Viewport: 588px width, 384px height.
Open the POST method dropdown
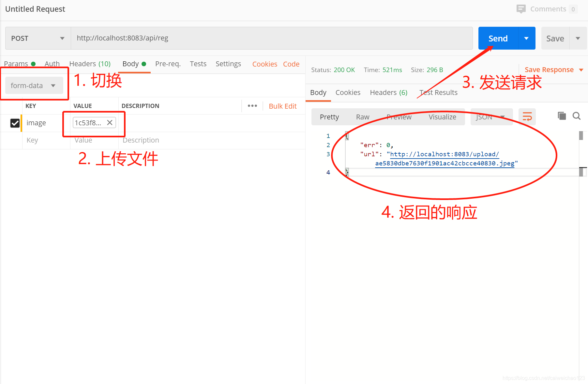click(38, 38)
